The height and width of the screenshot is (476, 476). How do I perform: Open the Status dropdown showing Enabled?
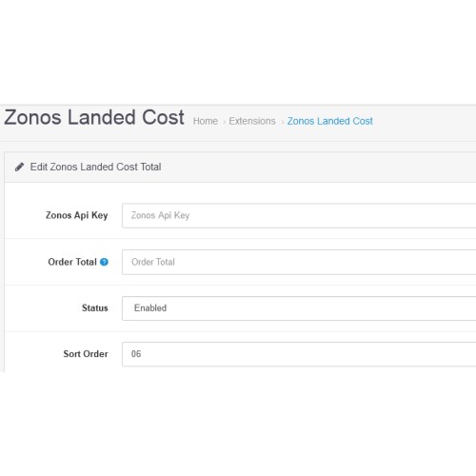tap(299, 308)
